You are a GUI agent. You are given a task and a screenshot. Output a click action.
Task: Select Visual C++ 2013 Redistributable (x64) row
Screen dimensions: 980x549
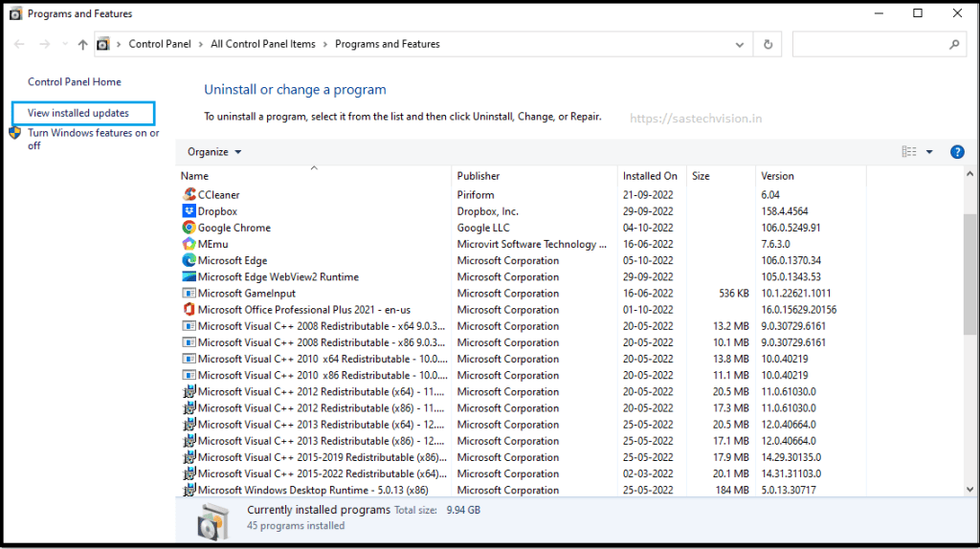point(522,424)
